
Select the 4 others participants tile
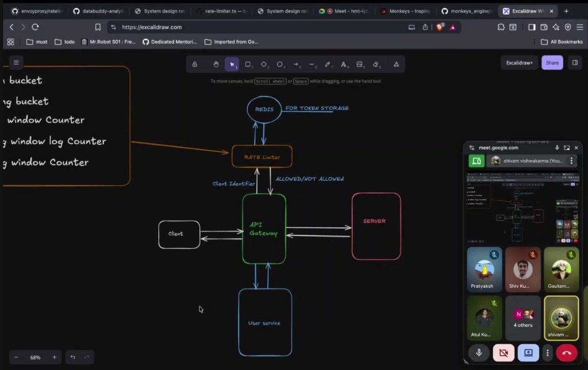pos(523,318)
